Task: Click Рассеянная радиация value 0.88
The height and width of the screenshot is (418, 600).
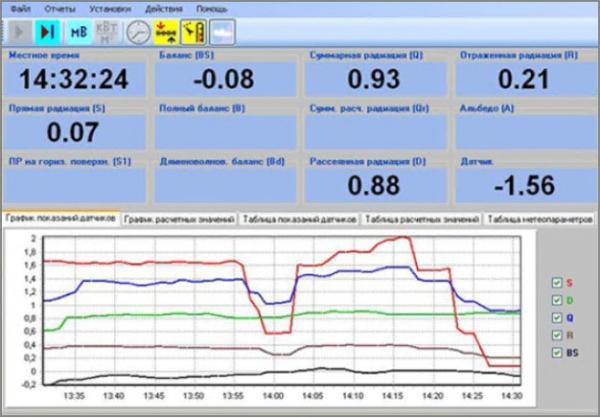Action: click(x=374, y=185)
